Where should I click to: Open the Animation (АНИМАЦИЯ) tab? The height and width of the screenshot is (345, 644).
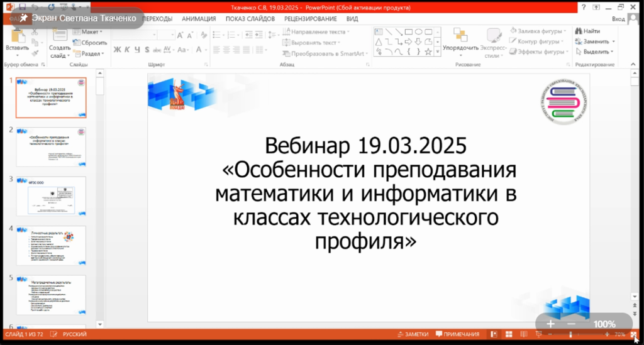click(x=199, y=19)
